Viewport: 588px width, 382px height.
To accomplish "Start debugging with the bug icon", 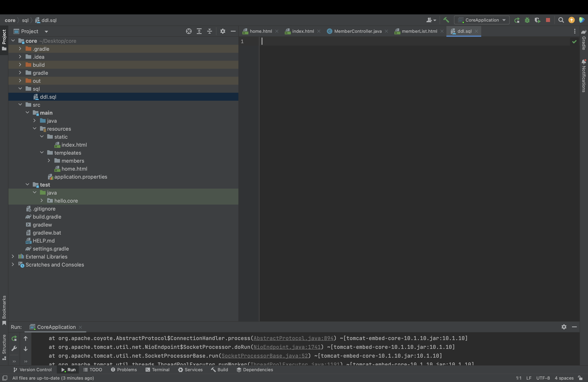I will click(x=527, y=20).
